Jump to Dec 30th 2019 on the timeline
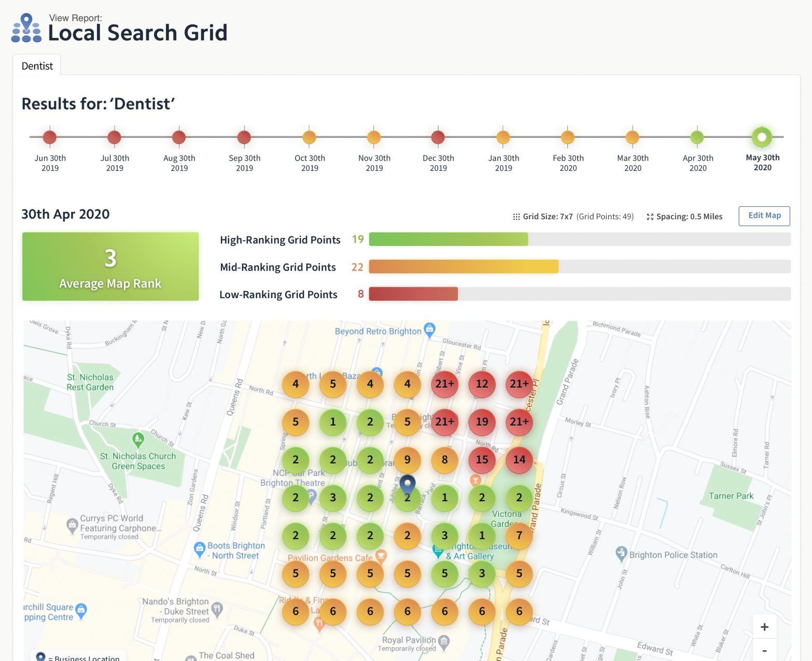This screenshot has height=661, width=812. coord(438,137)
